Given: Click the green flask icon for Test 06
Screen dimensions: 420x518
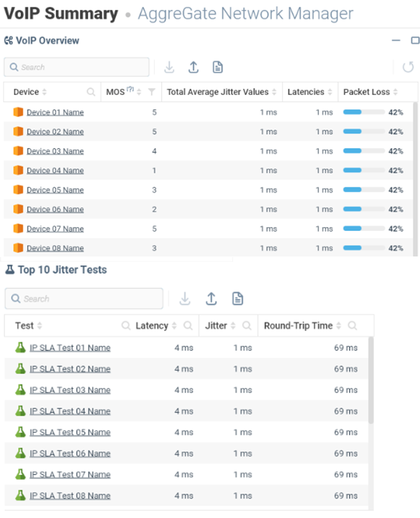Looking at the screenshot, I should (20, 453).
